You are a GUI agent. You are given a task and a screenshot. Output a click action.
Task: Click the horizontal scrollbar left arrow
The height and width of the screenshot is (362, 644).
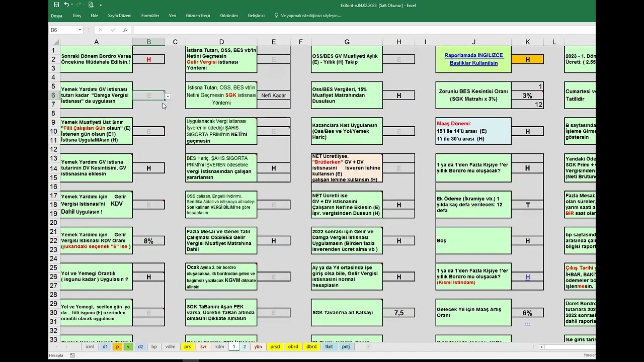541,347
